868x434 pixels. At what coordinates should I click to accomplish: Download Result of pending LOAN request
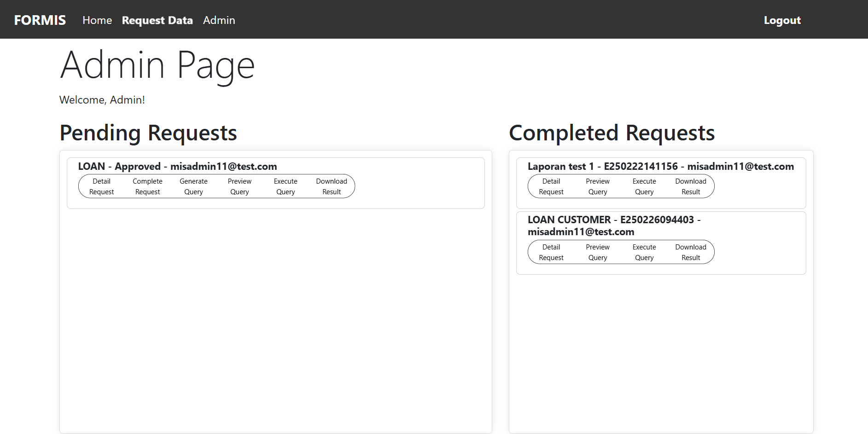[x=332, y=186]
